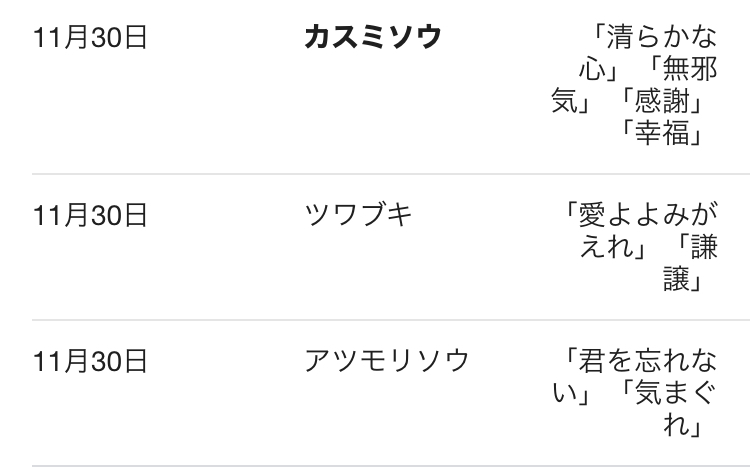Click the bold カスミソウ flower name
Viewport: 750px width, 470px height.
[x=373, y=38]
